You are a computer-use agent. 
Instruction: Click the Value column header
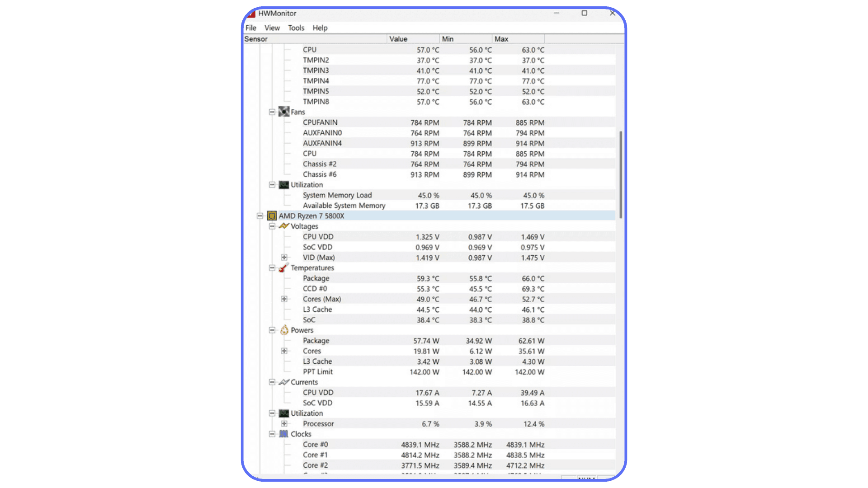pos(413,39)
